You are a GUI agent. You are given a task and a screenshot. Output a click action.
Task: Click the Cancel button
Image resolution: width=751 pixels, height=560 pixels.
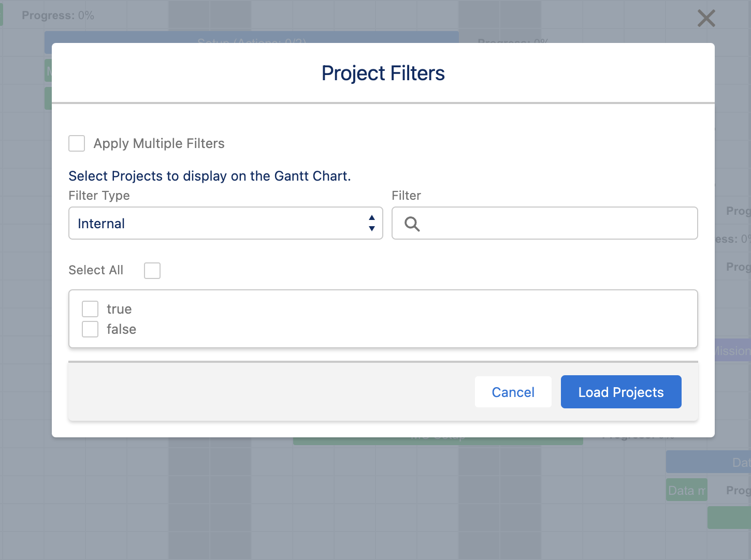click(x=513, y=392)
